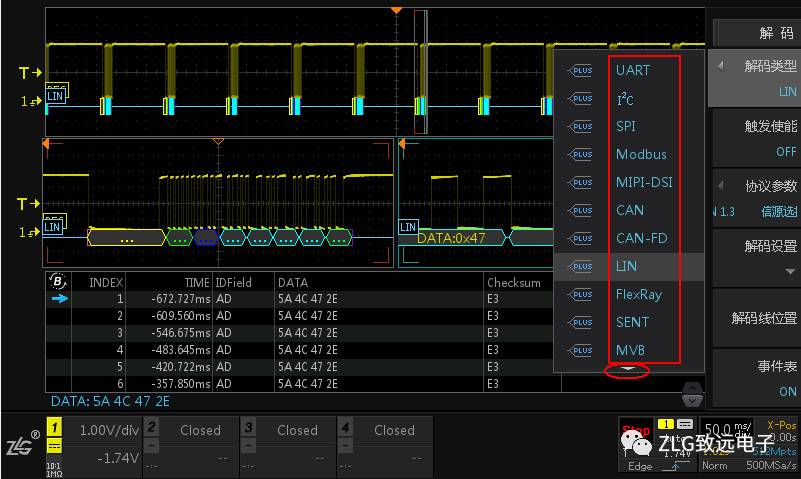The height and width of the screenshot is (479, 801).
Task: Click the DATA column header
Action: [293, 282]
